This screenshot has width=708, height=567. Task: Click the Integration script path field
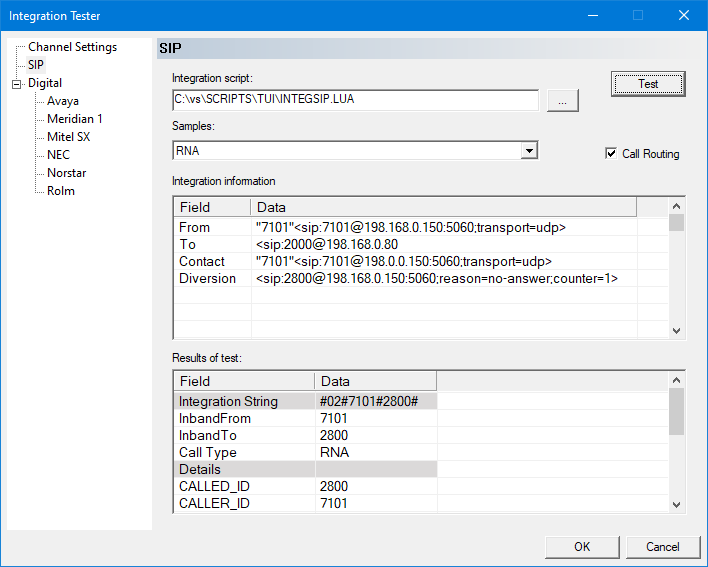coord(355,101)
